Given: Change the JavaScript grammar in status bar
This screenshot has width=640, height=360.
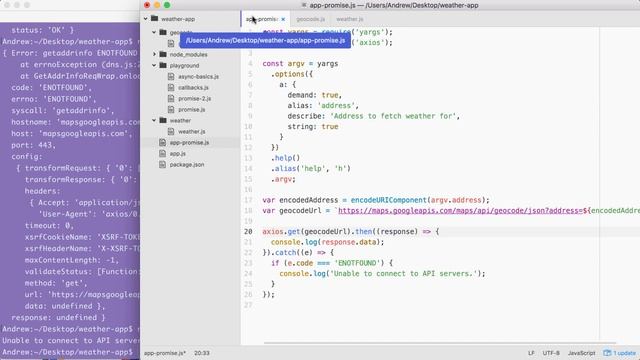Looking at the screenshot, I should coord(581,353).
